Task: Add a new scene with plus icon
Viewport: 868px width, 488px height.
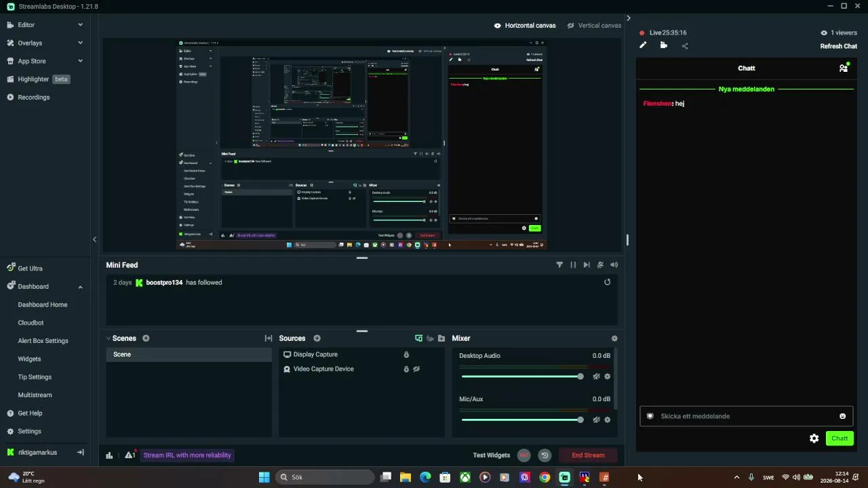Action: coord(146,338)
